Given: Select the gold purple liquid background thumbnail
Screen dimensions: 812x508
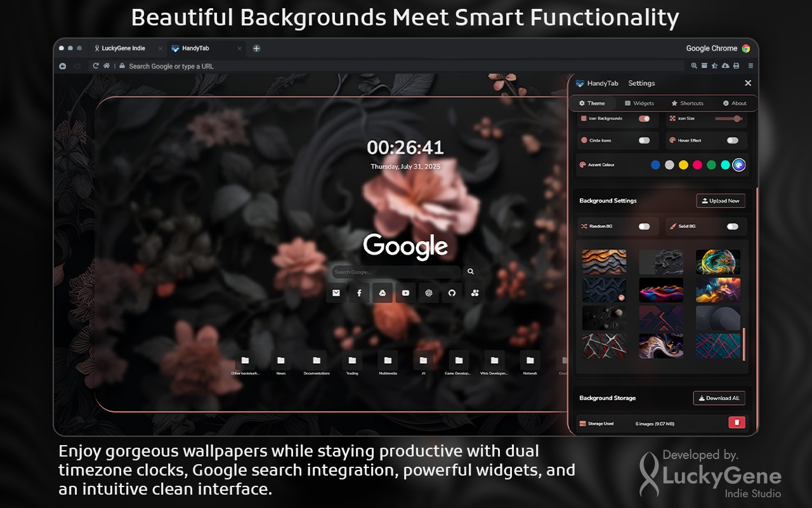Looking at the screenshot, I should [x=661, y=346].
